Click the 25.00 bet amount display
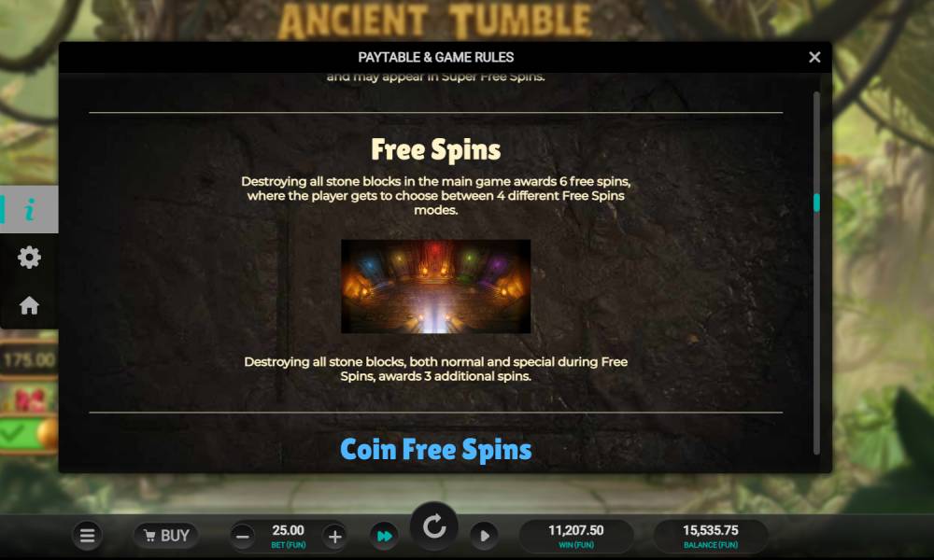934x560 pixels. [x=289, y=536]
